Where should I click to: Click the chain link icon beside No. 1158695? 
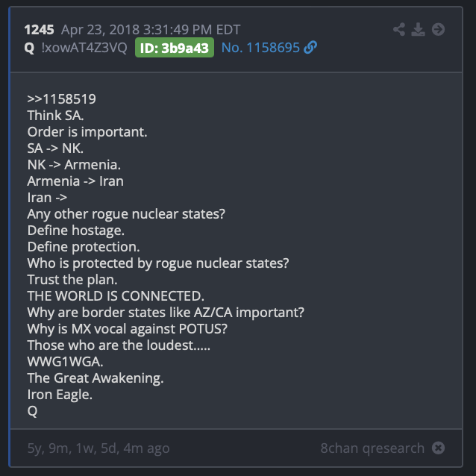pyautogui.click(x=310, y=48)
